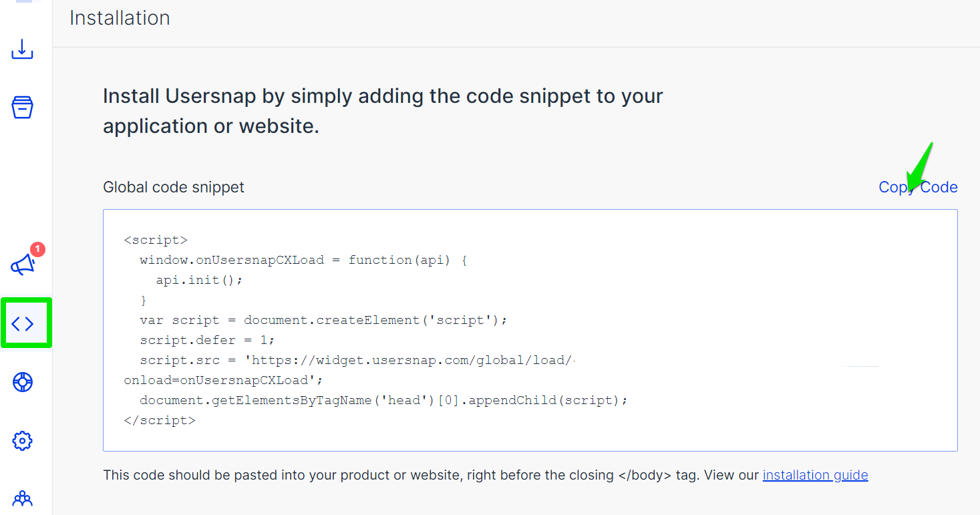
Task: Click the script.defer = 1; line
Action: 207,340
